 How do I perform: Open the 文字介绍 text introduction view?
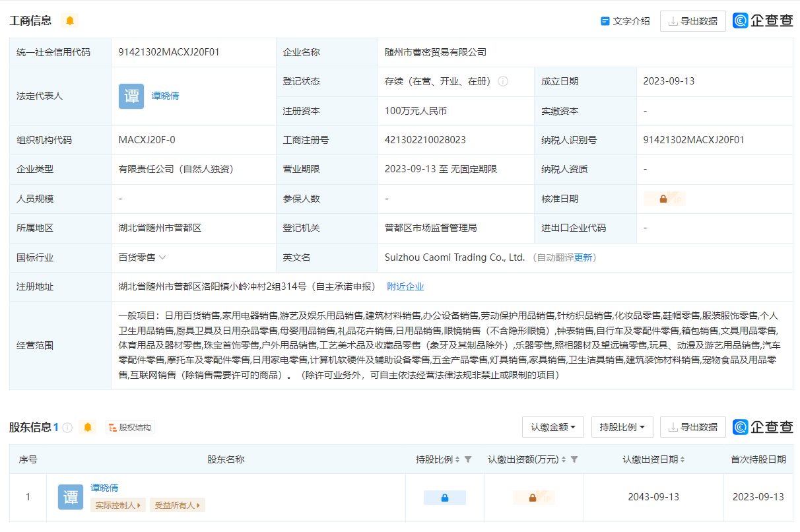624,21
